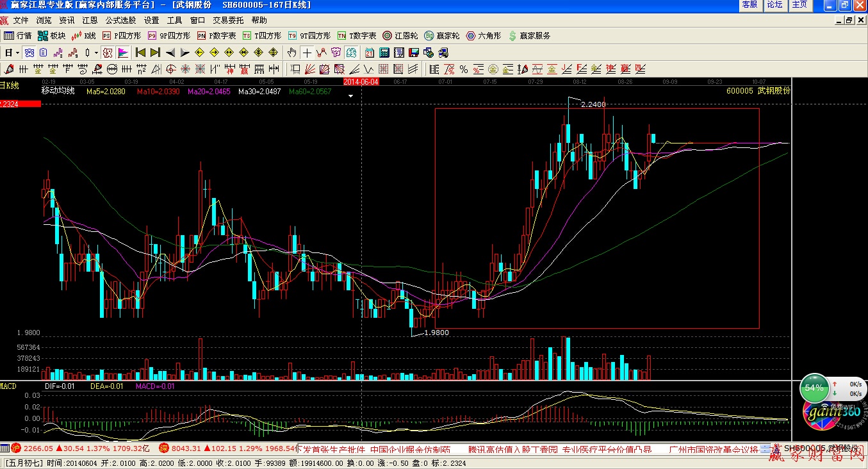Open the 公式选股 menu

click(120, 21)
